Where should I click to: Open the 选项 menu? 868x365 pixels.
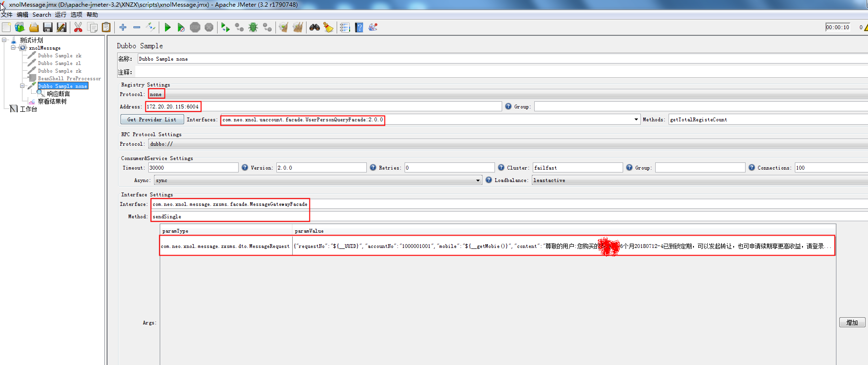coord(77,15)
